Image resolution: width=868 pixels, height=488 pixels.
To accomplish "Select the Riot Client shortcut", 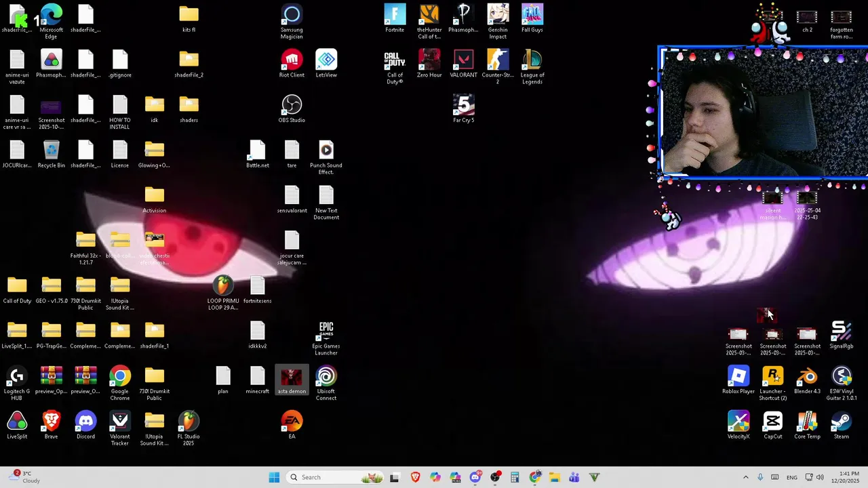I will tap(292, 64).
